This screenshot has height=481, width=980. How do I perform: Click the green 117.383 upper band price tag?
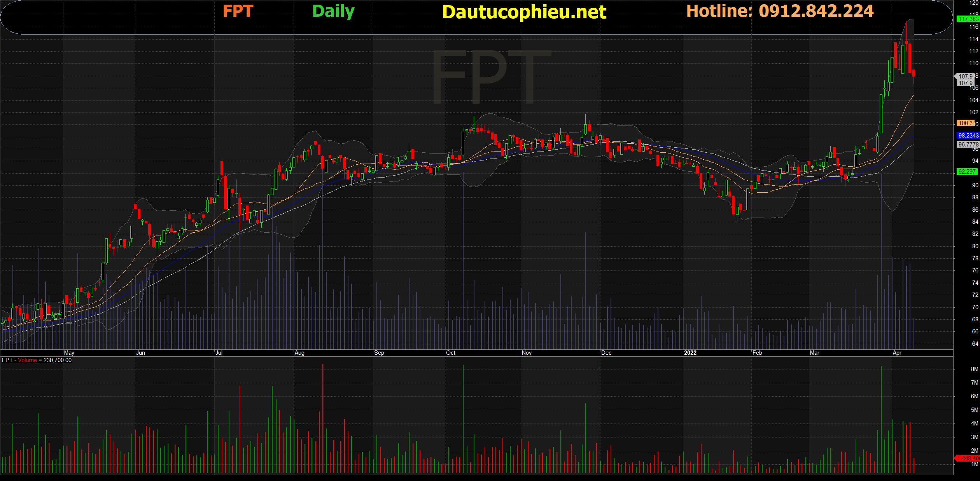(x=968, y=19)
